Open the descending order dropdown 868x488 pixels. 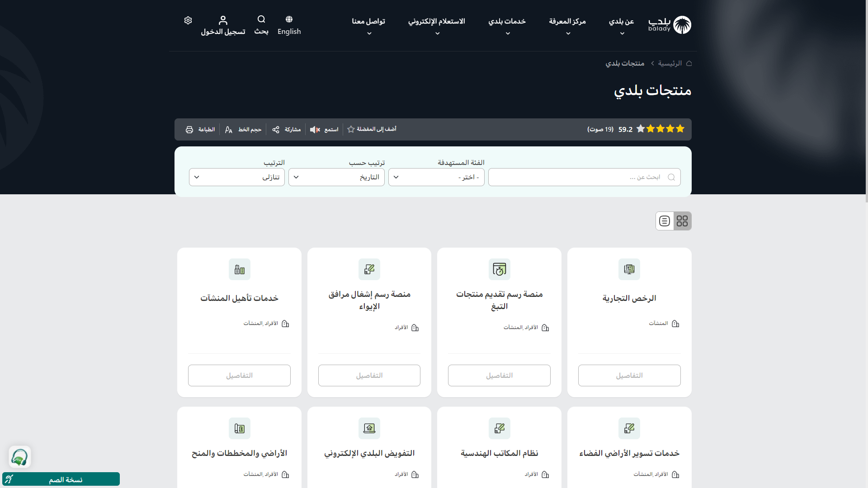pos(237,177)
